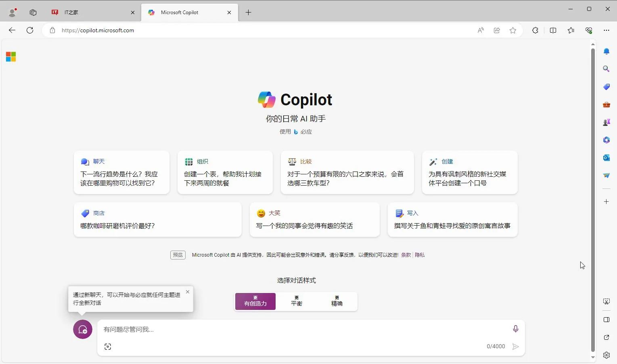Open the Drop paper plane icon
The image size is (617, 364).
606,176
